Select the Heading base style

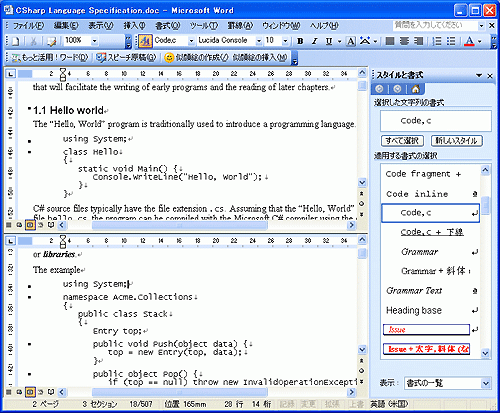(x=430, y=310)
